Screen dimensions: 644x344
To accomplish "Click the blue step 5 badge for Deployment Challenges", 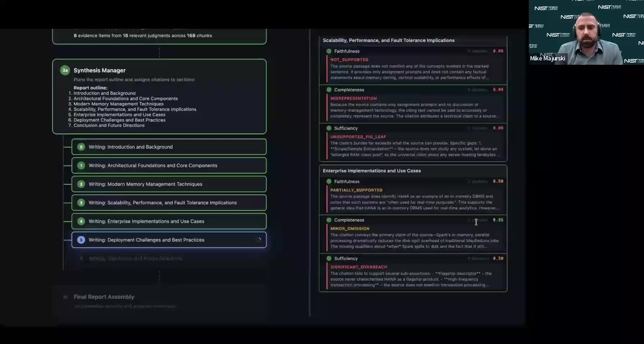I will [x=81, y=240].
